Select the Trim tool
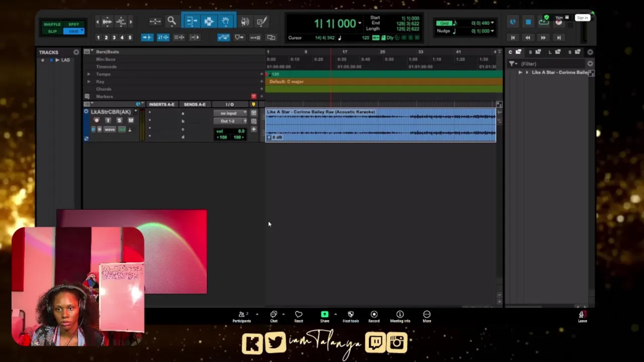Image resolution: width=644 pixels, height=362 pixels. pos(191,21)
